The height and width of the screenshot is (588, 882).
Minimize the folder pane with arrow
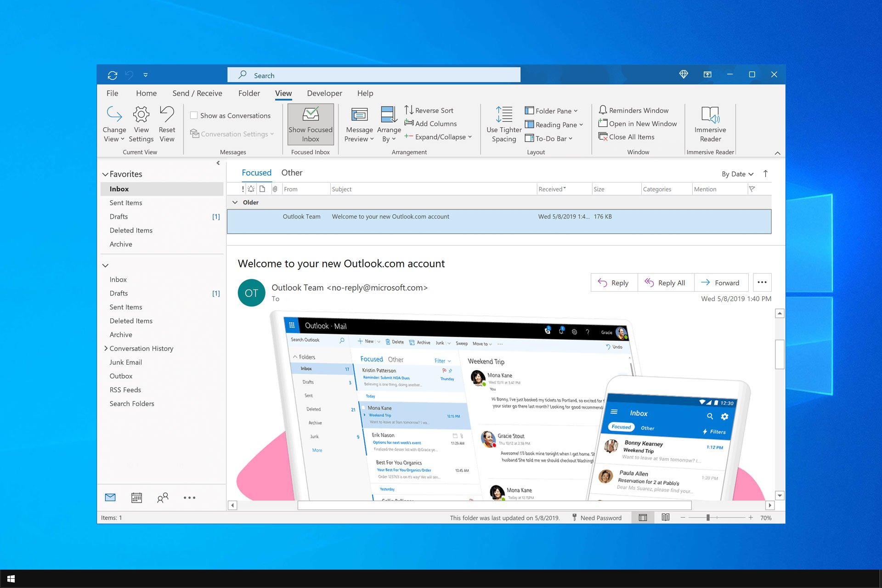click(218, 163)
